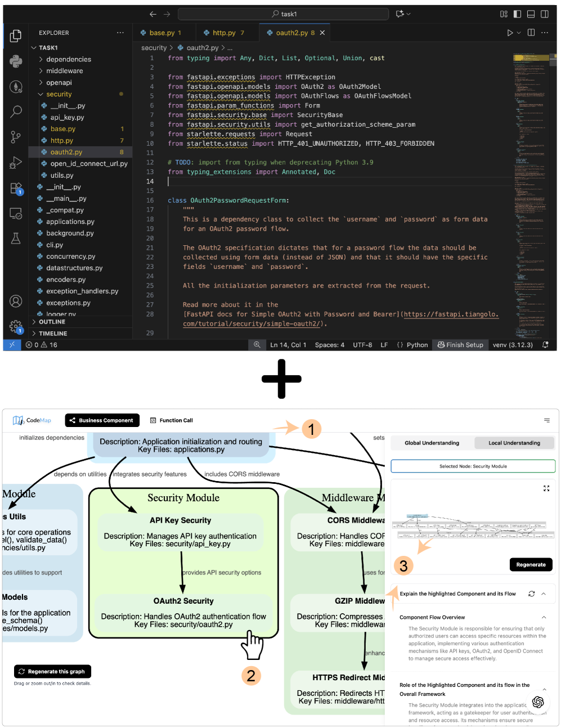The image size is (561, 728).
Task: Click the Regenerate button
Action: [531, 564]
